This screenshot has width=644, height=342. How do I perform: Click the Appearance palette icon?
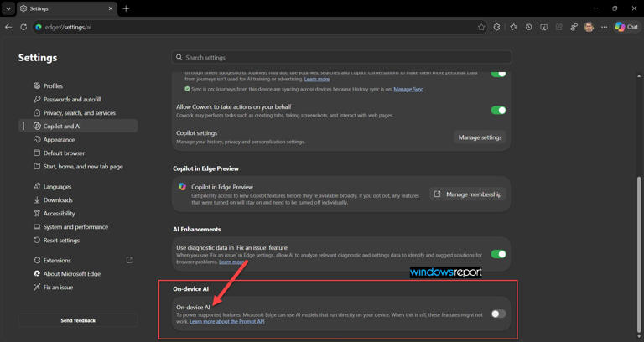[37, 140]
